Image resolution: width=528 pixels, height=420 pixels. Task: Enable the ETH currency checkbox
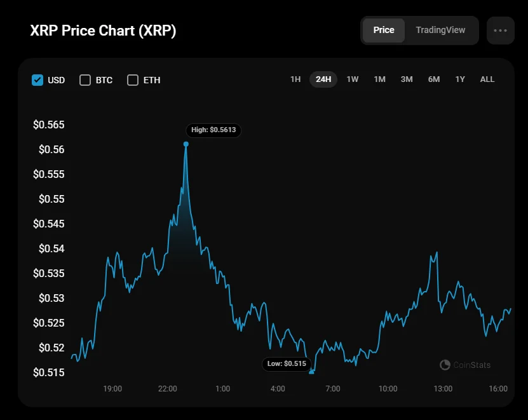click(x=133, y=80)
